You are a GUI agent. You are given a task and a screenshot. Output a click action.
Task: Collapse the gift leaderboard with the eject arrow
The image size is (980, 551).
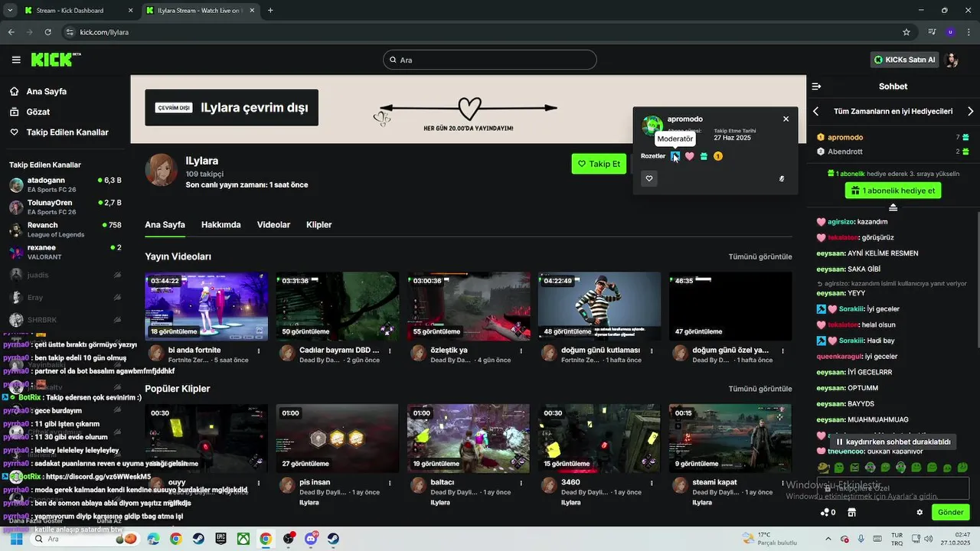point(893,207)
